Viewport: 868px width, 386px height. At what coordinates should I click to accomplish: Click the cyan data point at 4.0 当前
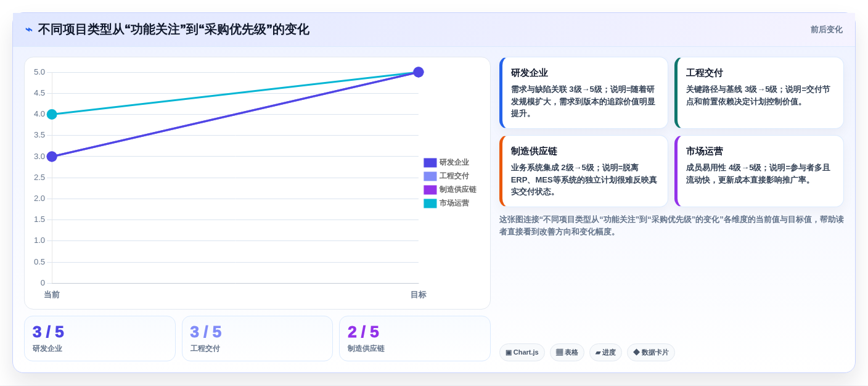click(52, 114)
